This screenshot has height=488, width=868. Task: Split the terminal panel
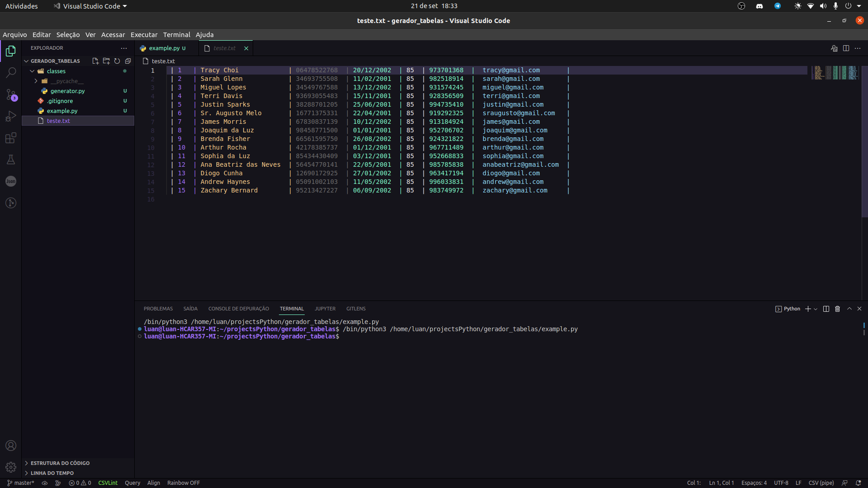coord(826,309)
